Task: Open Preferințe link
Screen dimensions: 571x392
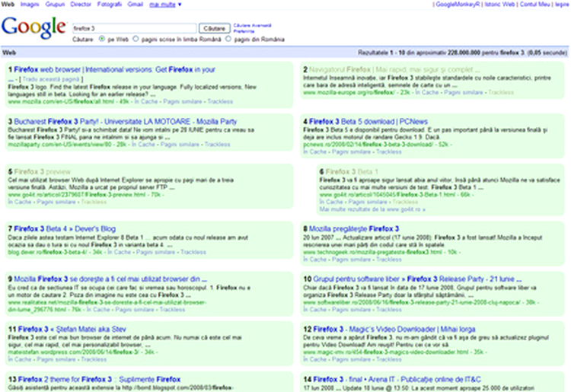Action: [244, 31]
